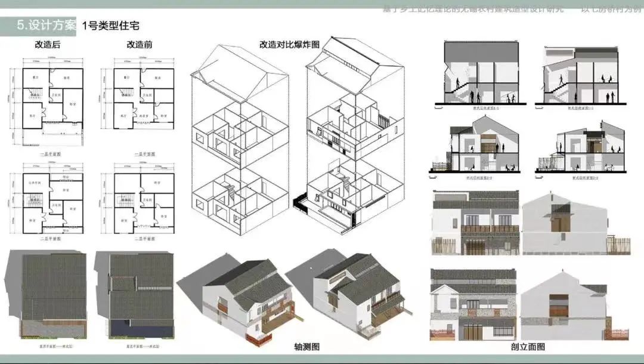Select the "改造对比爆炸图" heading
Image resolution: width=644 pixels, height=364 pixels.
[x=289, y=45]
